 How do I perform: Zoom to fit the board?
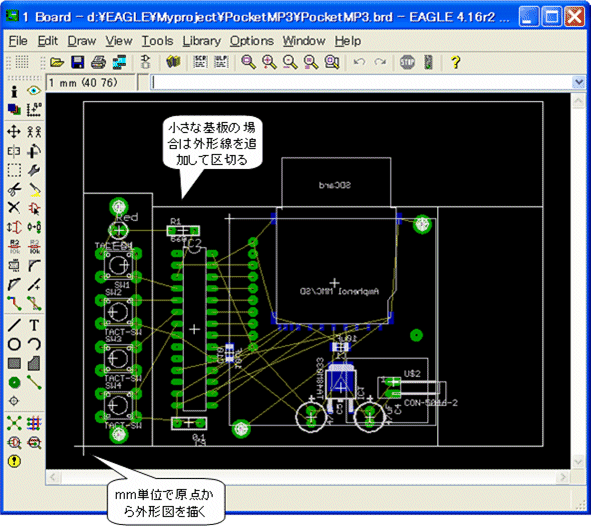tap(248, 62)
